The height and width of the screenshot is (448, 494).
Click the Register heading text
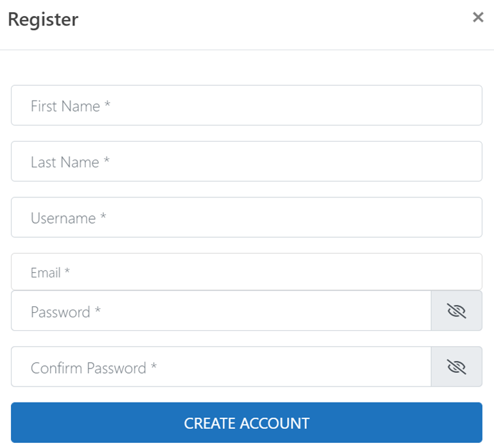click(43, 20)
